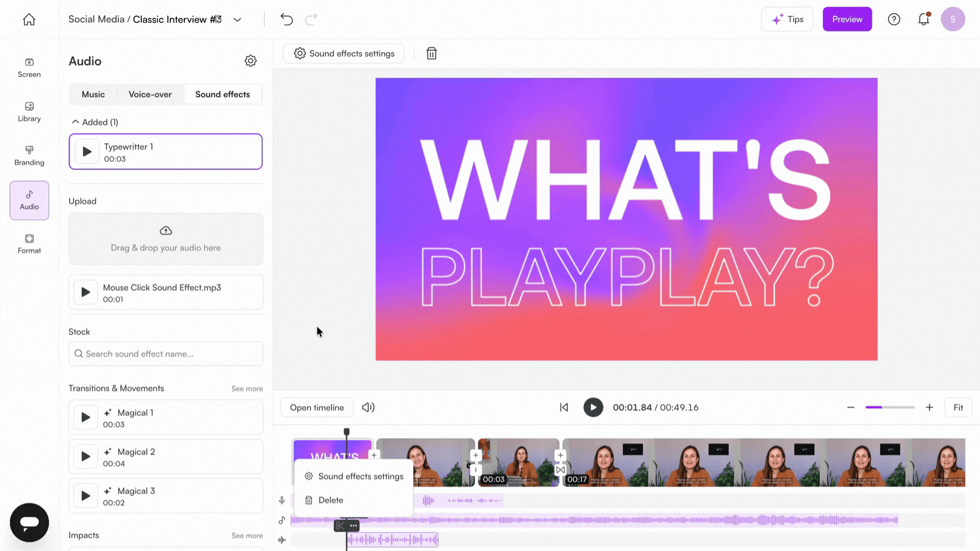
Task: Open the notifications bell
Action: (923, 19)
